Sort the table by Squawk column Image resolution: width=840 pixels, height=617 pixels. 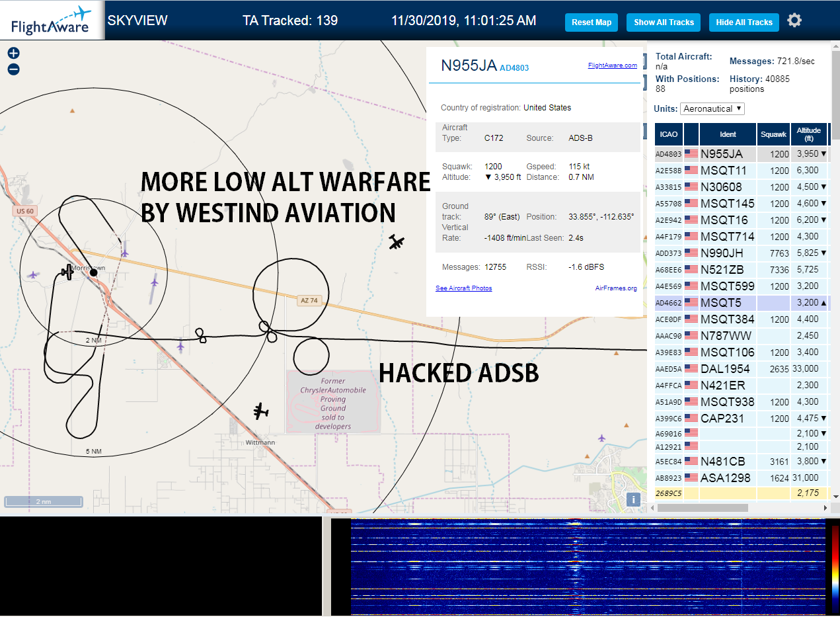pyautogui.click(x=774, y=134)
